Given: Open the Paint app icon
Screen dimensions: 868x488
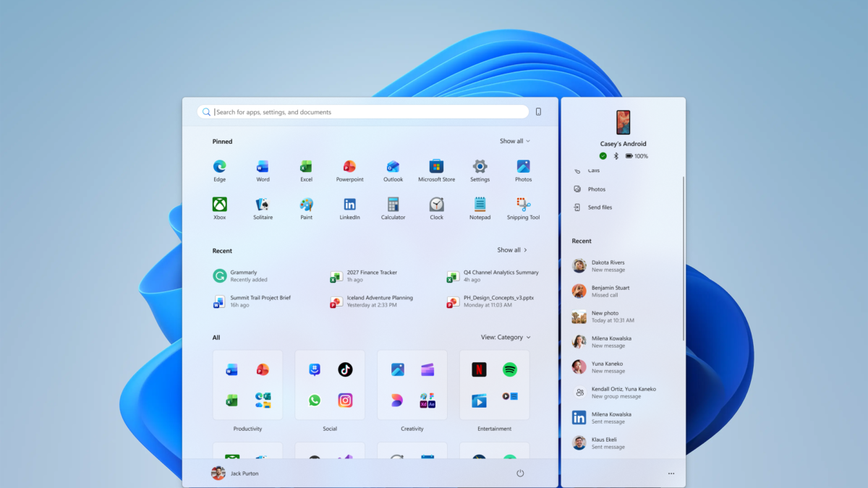Looking at the screenshot, I should pos(306,209).
